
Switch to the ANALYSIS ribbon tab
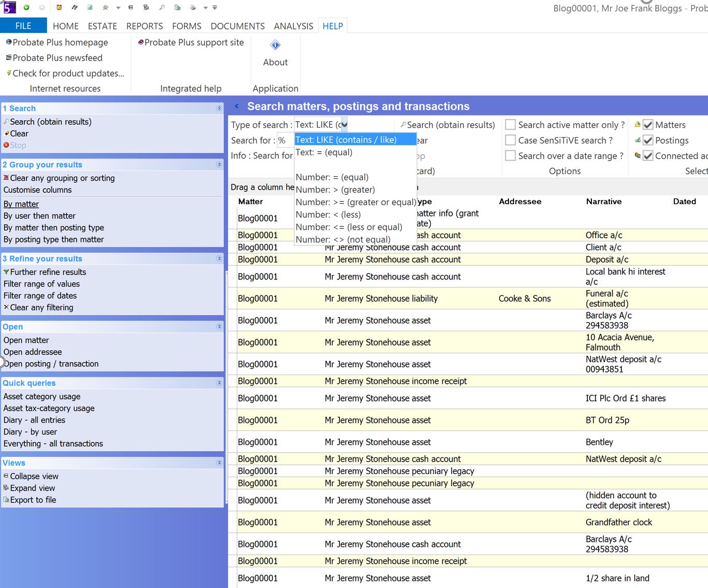point(293,26)
